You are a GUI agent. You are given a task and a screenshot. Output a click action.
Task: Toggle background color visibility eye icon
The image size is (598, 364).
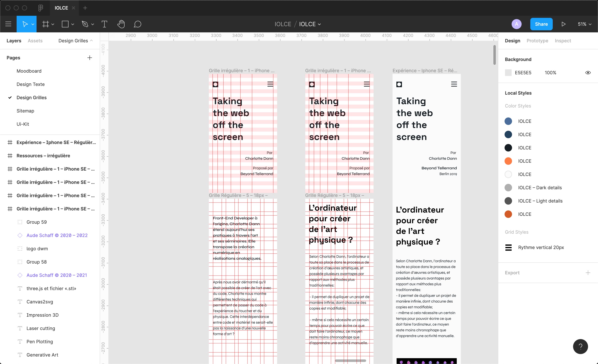pos(589,73)
